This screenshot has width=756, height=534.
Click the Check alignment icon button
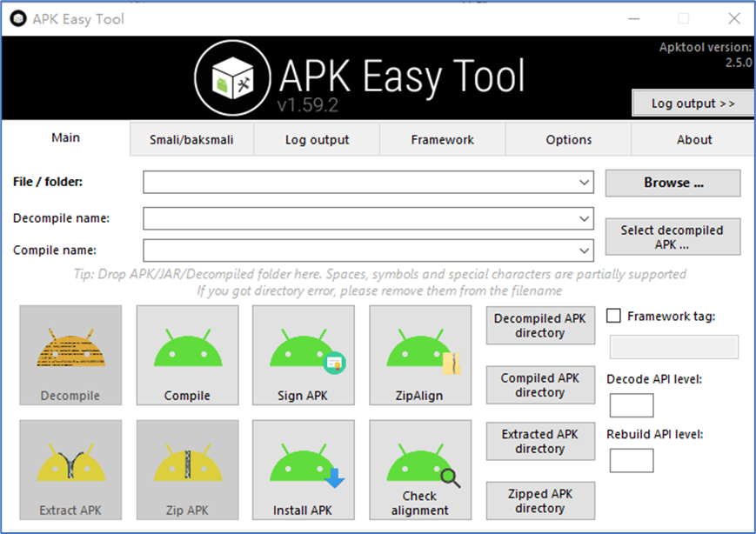(x=420, y=470)
